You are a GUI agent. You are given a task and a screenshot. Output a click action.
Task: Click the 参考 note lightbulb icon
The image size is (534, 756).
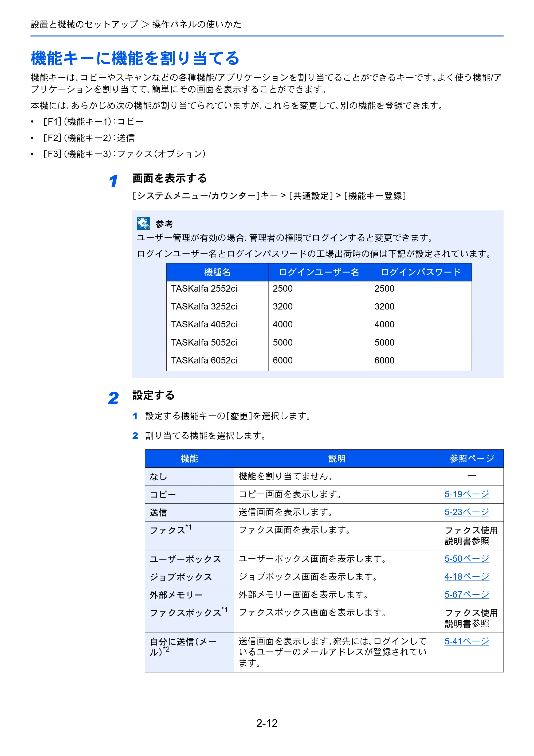(x=144, y=223)
